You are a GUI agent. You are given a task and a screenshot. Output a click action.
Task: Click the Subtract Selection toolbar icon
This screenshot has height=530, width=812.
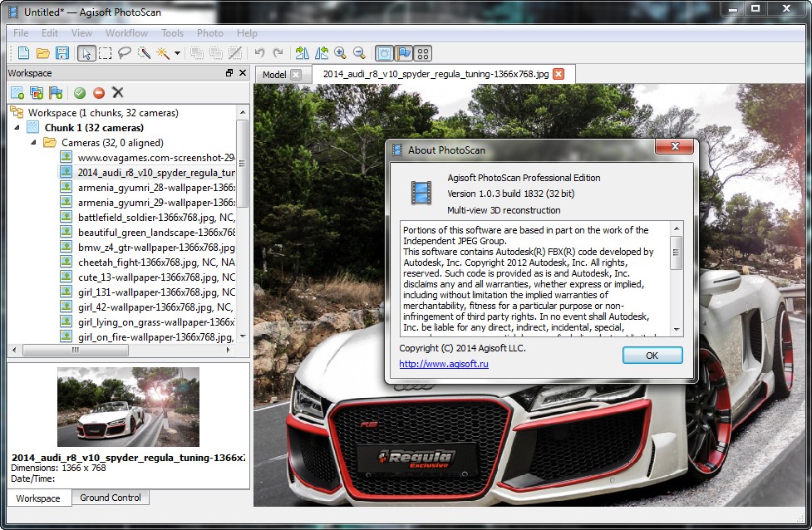tap(216, 53)
